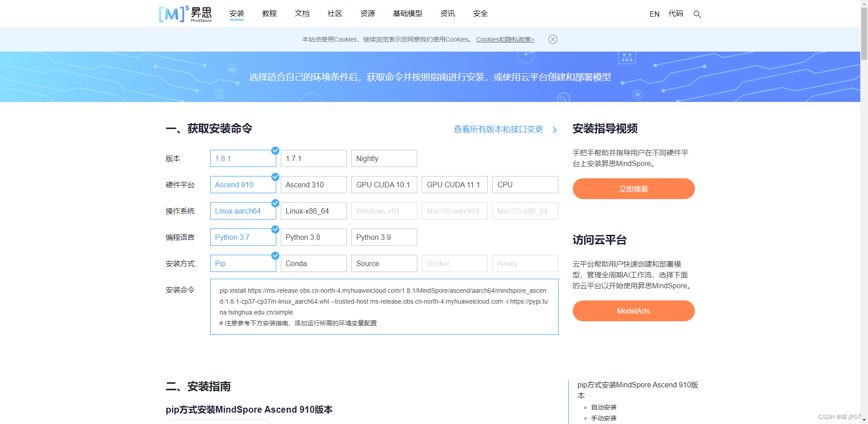Select version 1.8.1
This screenshot has width=868, height=424.
click(x=243, y=158)
